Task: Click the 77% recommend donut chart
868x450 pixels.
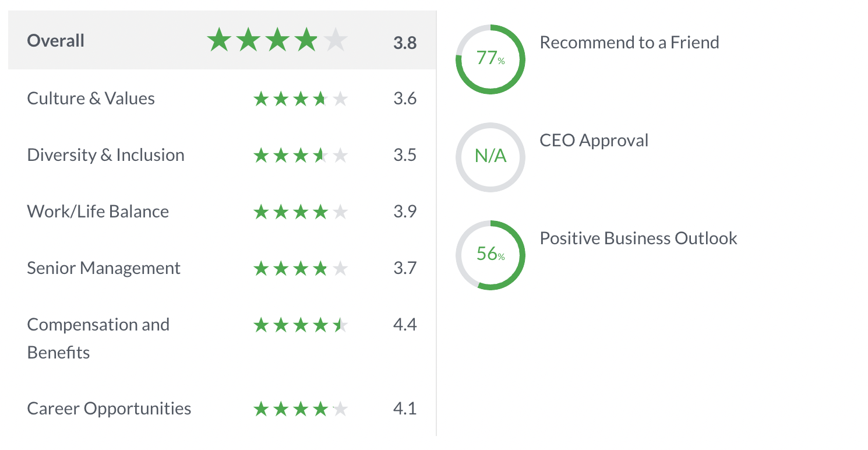Action: click(x=491, y=59)
